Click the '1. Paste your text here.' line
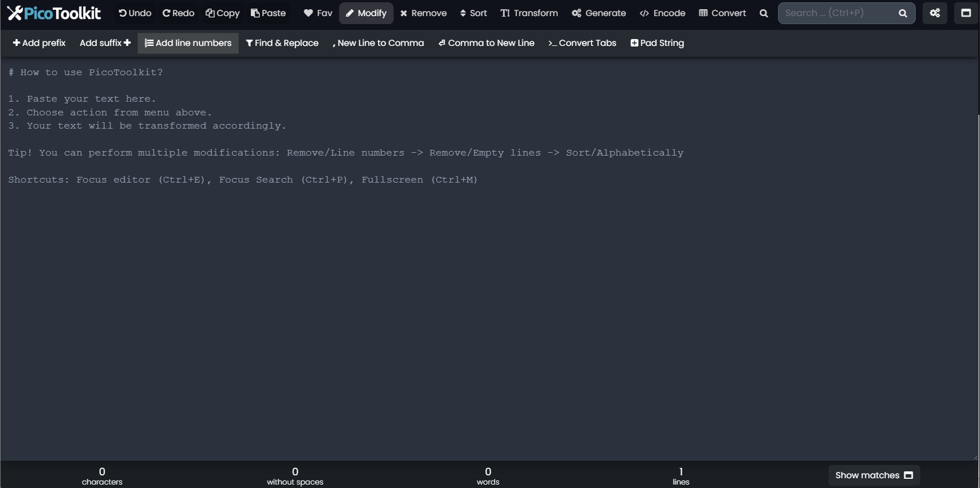 [82, 99]
